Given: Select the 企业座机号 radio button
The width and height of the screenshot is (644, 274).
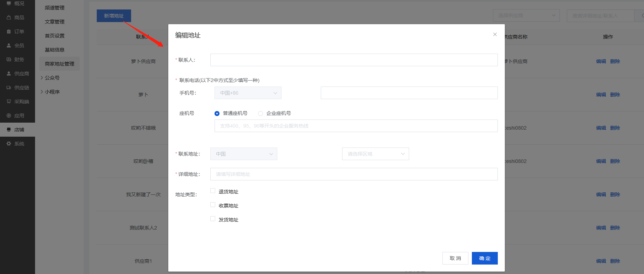Looking at the screenshot, I should 260,114.
